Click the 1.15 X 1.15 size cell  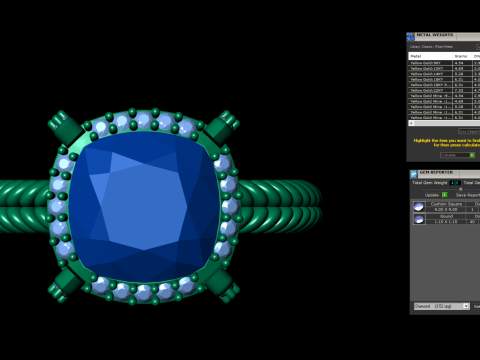pos(446,221)
